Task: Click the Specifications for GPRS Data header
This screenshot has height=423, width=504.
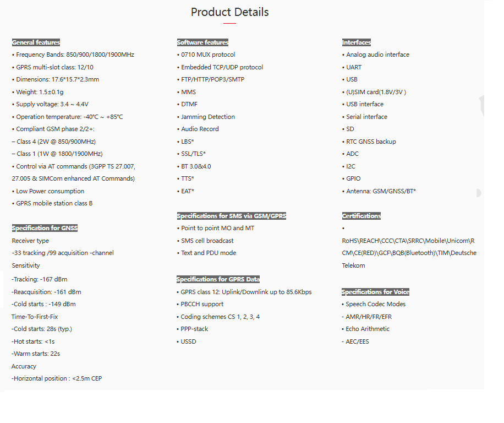Action: (x=218, y=279)
